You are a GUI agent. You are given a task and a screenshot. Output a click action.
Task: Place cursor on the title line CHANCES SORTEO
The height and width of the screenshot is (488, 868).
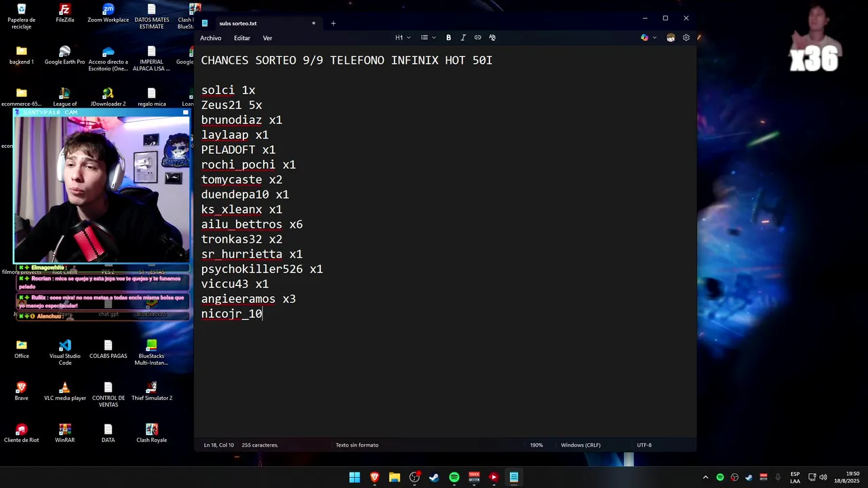tap(347, 60)
